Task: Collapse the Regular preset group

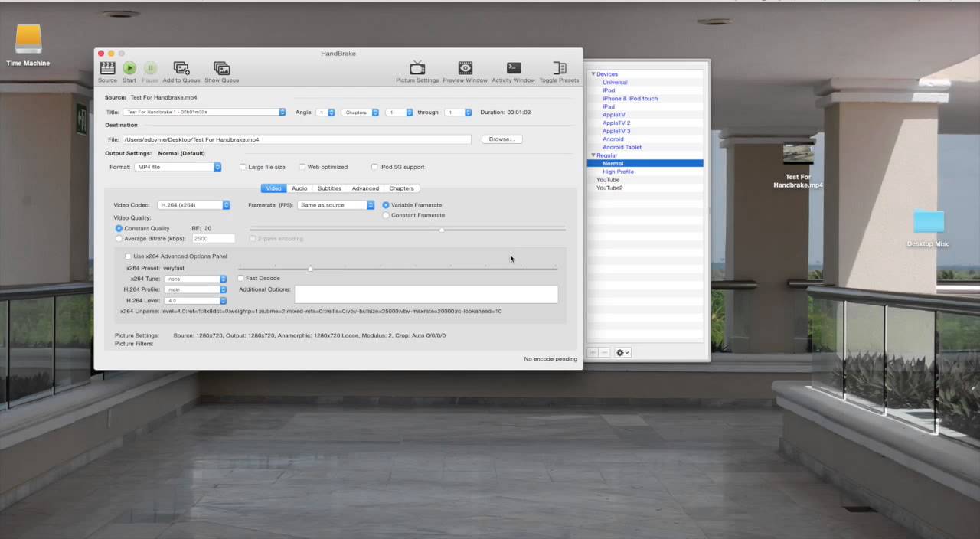Action: 593,155
